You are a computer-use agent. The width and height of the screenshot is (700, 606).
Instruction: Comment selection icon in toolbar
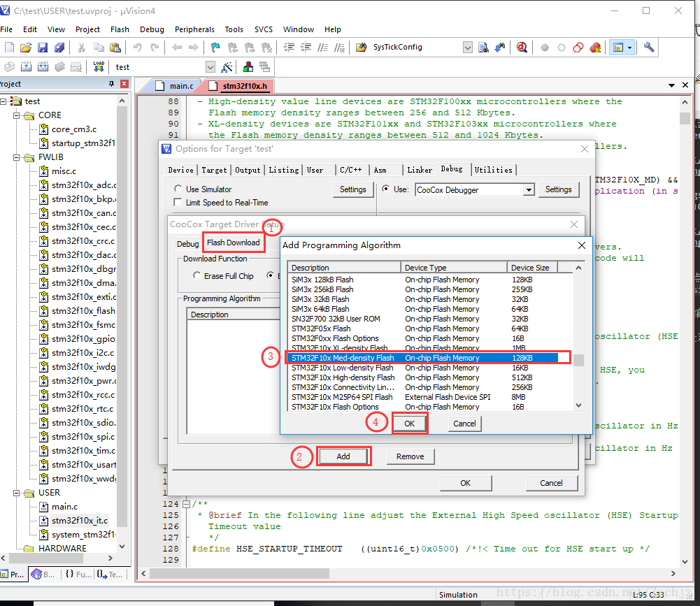click(x=322, y=48)
